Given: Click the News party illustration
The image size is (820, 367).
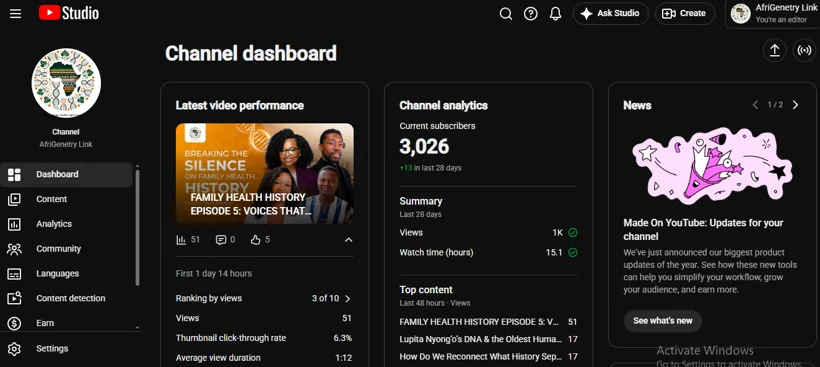Looking at the screenshot, I should tap(712, 165).
